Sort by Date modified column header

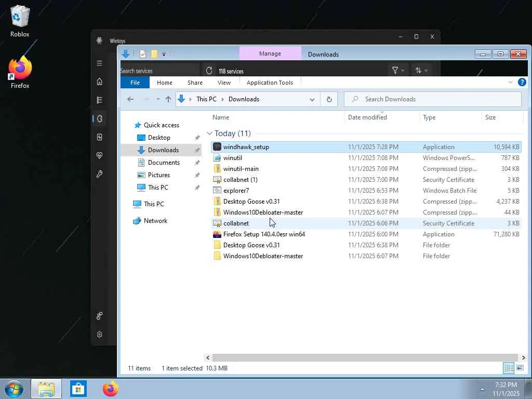pyautogui.click(x=367, y=117)
